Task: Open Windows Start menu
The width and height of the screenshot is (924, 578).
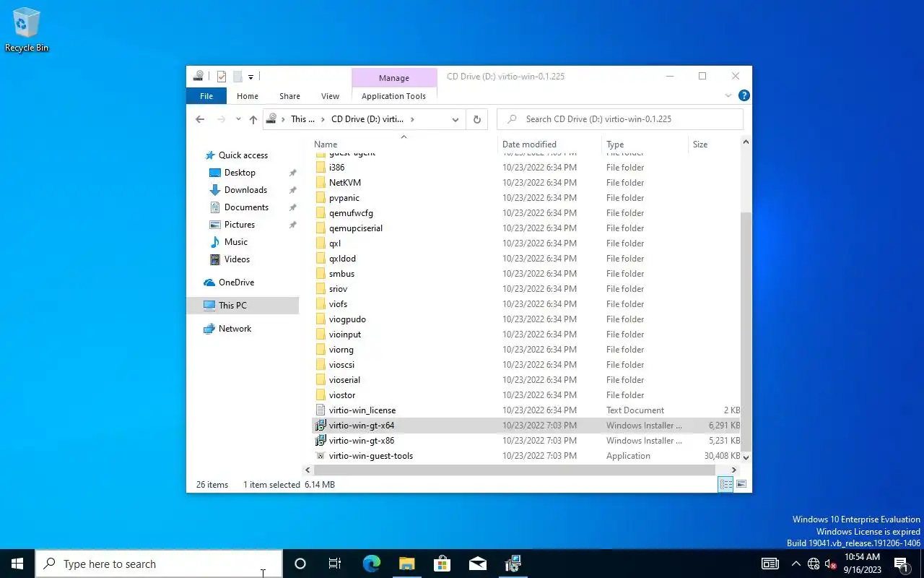Action: (x=17, y=564)
